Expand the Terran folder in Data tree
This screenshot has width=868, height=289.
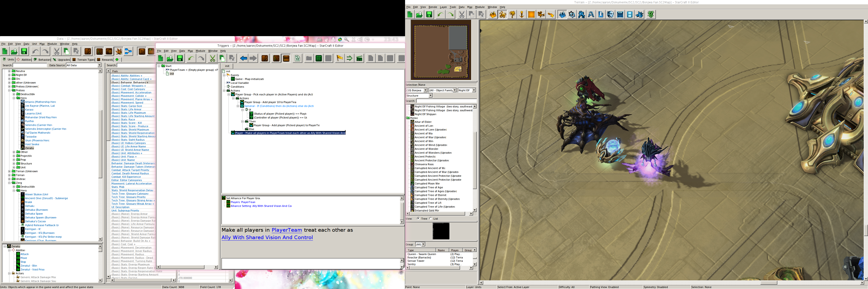[9, 175]
